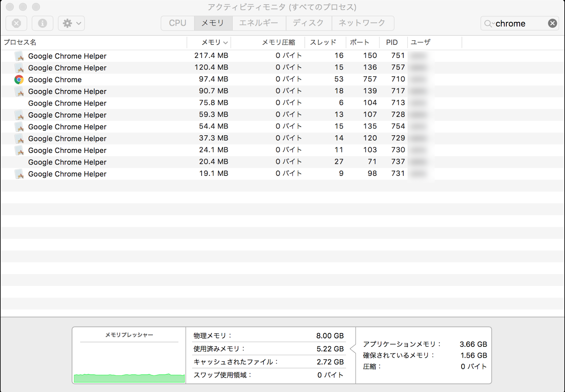Click 使用済みメモリ value 5.22 GB

tap(330, 349)
